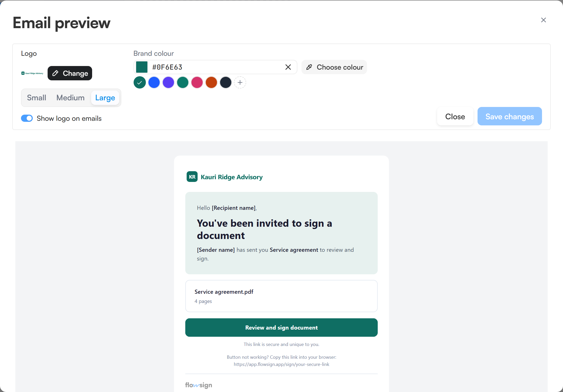Select the pink colour swatch
Viewport: 563px width, 392px height.
pyautogui.click(x=197, y=82)
